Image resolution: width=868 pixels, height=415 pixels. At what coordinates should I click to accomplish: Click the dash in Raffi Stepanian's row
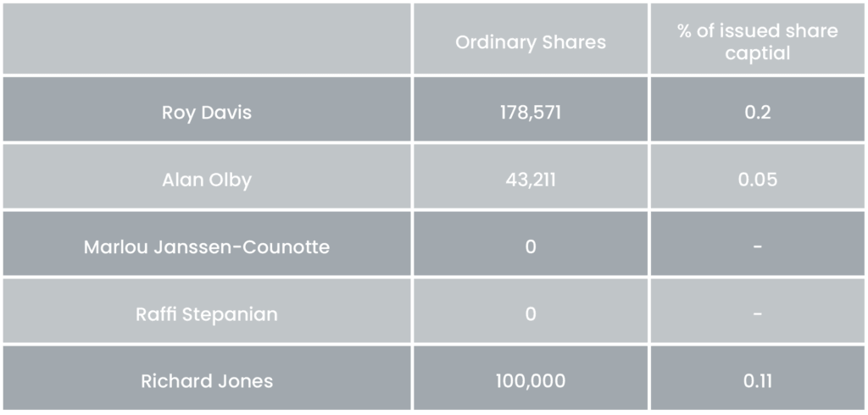[757, 314]
